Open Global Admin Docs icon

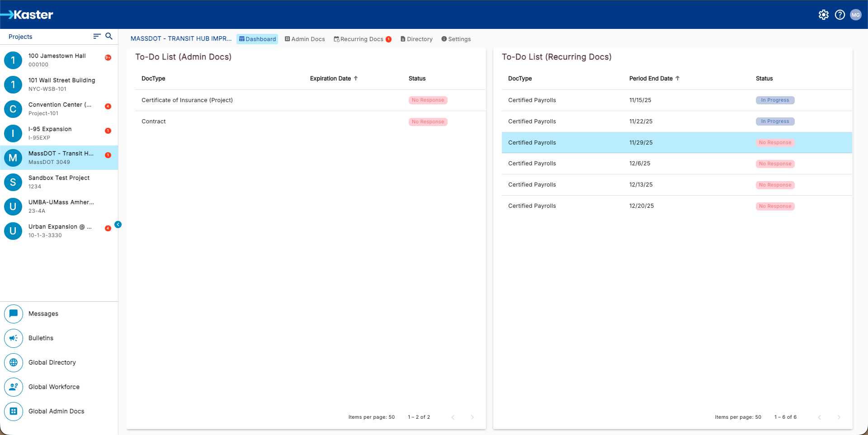click(x=14, y=411)
